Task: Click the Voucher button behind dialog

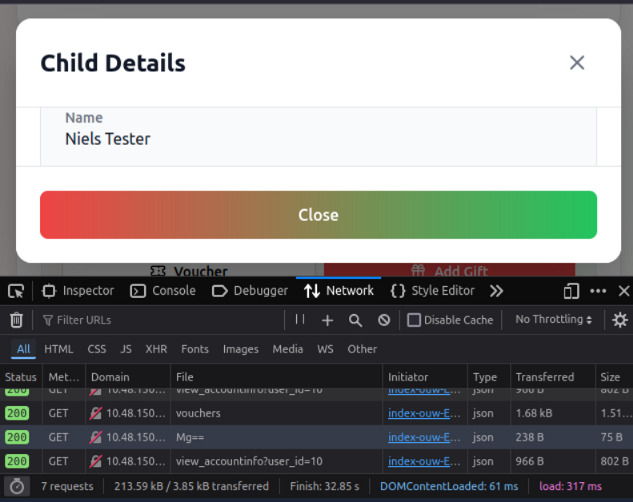Action: (189, 270)
